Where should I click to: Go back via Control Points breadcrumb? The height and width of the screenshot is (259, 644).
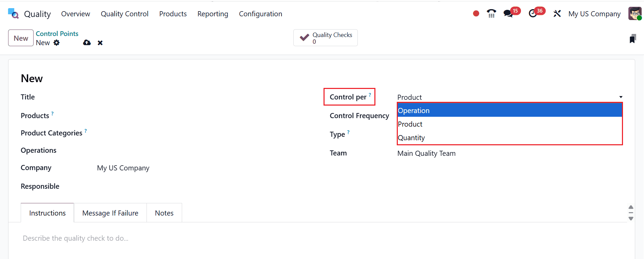coord(57,34)
